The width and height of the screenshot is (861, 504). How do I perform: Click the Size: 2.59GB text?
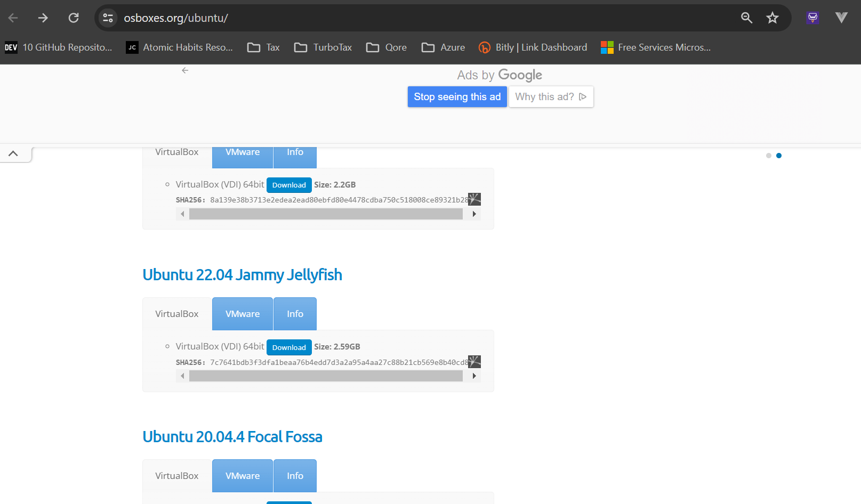point(337,347)
